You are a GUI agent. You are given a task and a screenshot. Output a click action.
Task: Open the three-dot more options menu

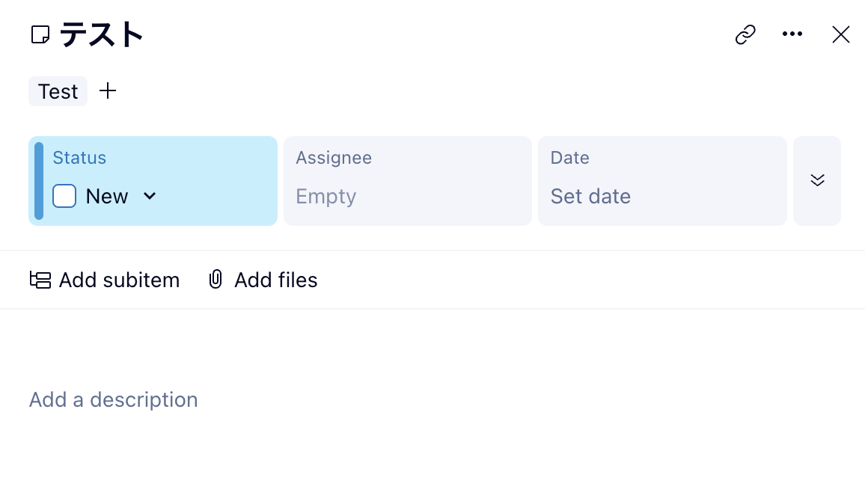(792, 34)
